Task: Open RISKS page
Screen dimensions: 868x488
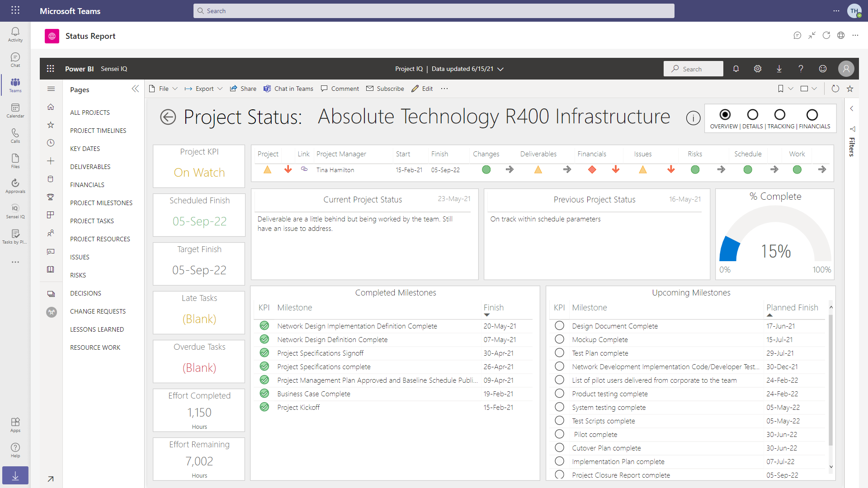Action: click(78, 275)
